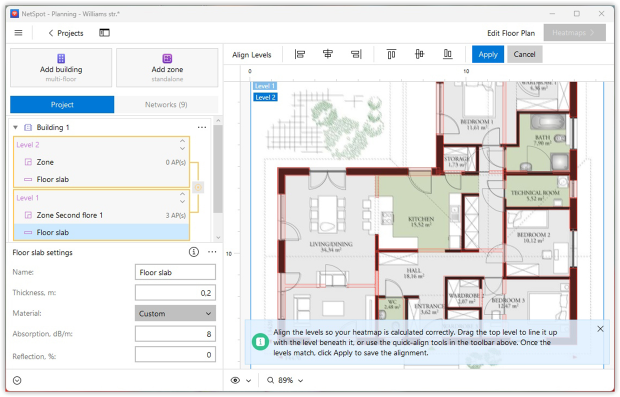Click the zoom magnifier icon
This screenshot has height=397, width=620.
point(270,381)
